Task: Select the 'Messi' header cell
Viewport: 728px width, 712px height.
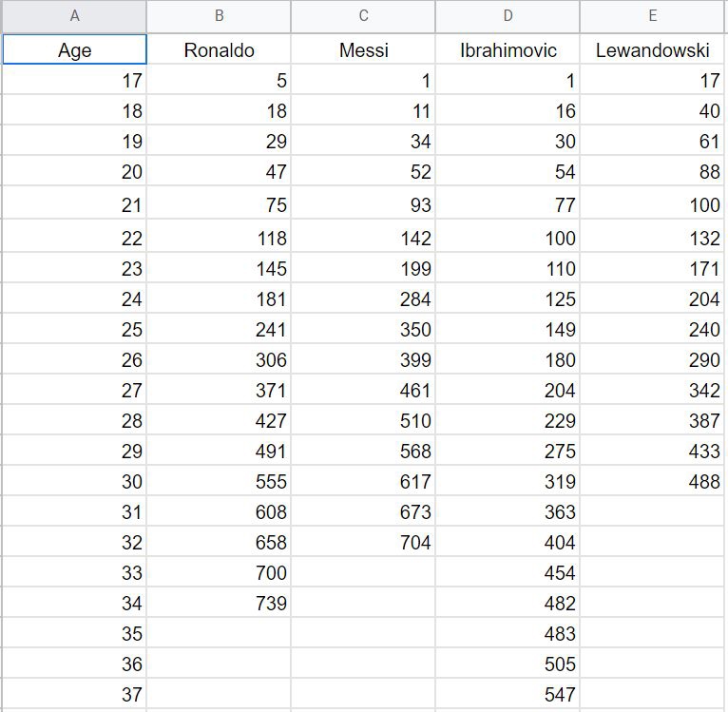Action: click(364, 50)
